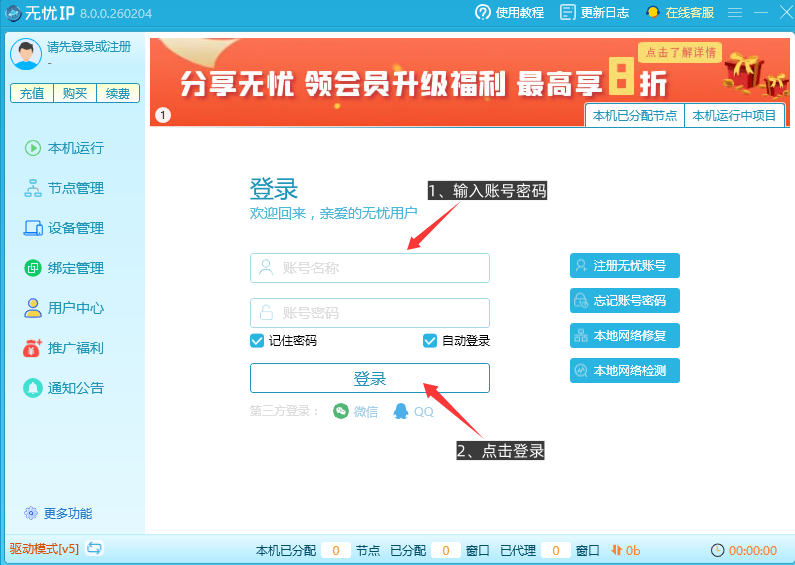The width and height of the screenshot is (795, 565).
Task: Click the 无忧IP logo icon in title bar
Action: (13, 13)
